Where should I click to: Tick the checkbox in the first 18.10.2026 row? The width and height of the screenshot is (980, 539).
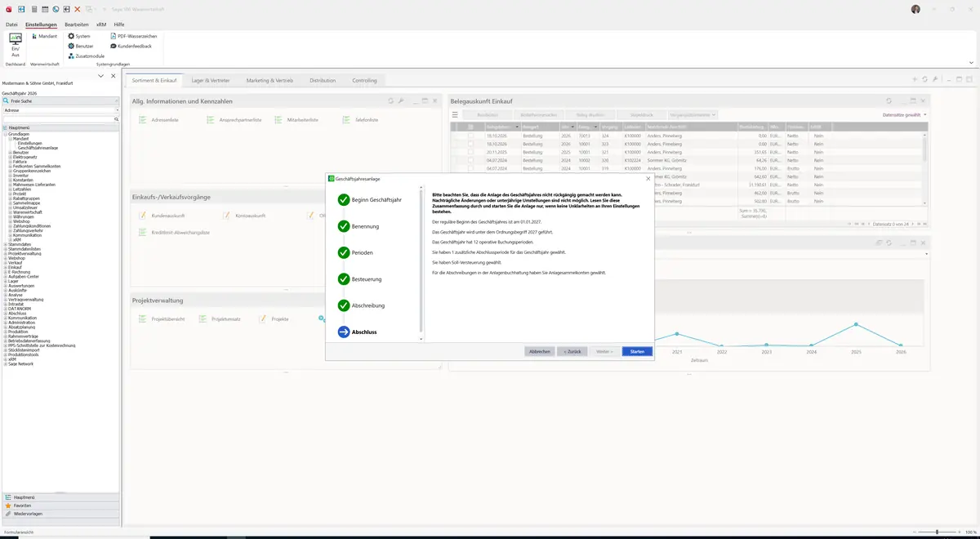pos(470,136)
